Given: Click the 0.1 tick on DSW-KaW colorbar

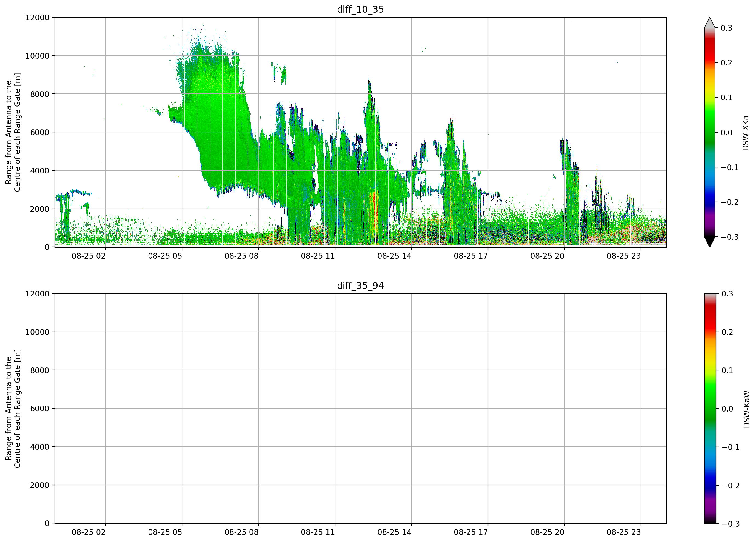Looking at the screenshot, I should click(727, 370).
